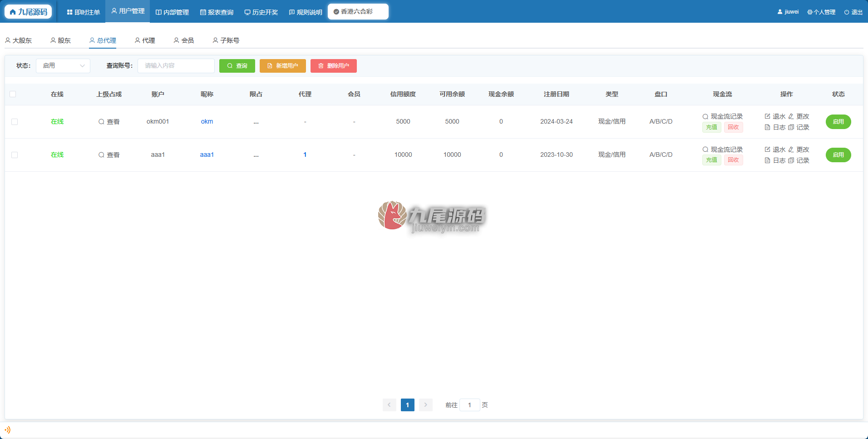Switch to the 代理 tab

(145, 40)
